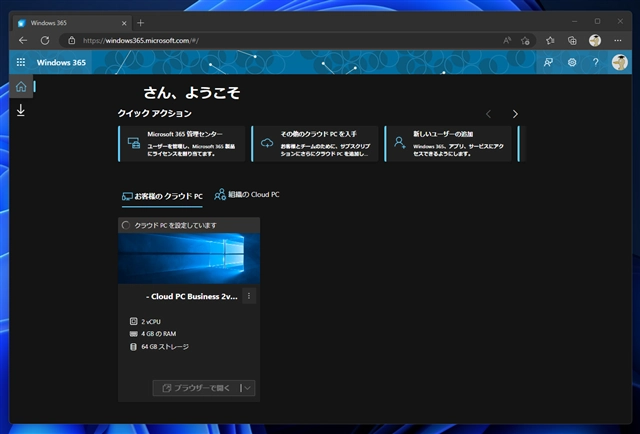Show previous quick actions with left chevron
This screenshot has width=640, height=434.
pos(489,114)
